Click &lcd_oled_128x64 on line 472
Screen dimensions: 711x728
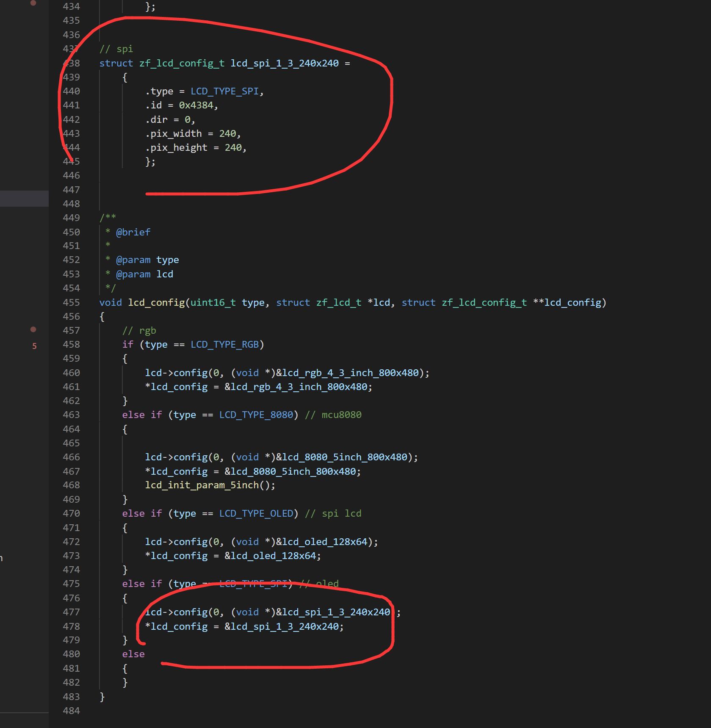coord(322,542)
